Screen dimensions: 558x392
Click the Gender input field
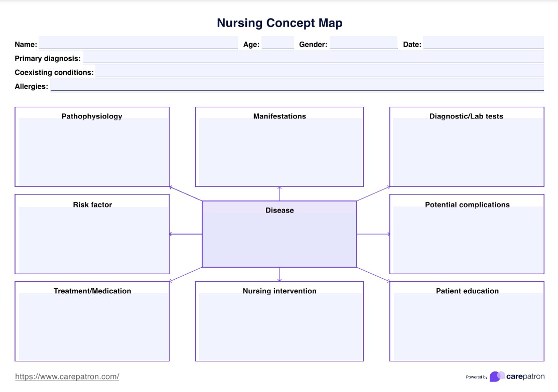pos(363,43)
